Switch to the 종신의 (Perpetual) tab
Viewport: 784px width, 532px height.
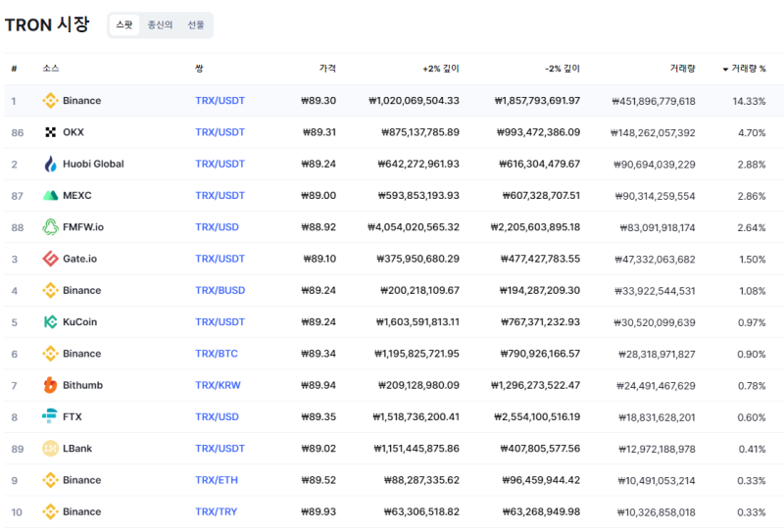point(160,25)
